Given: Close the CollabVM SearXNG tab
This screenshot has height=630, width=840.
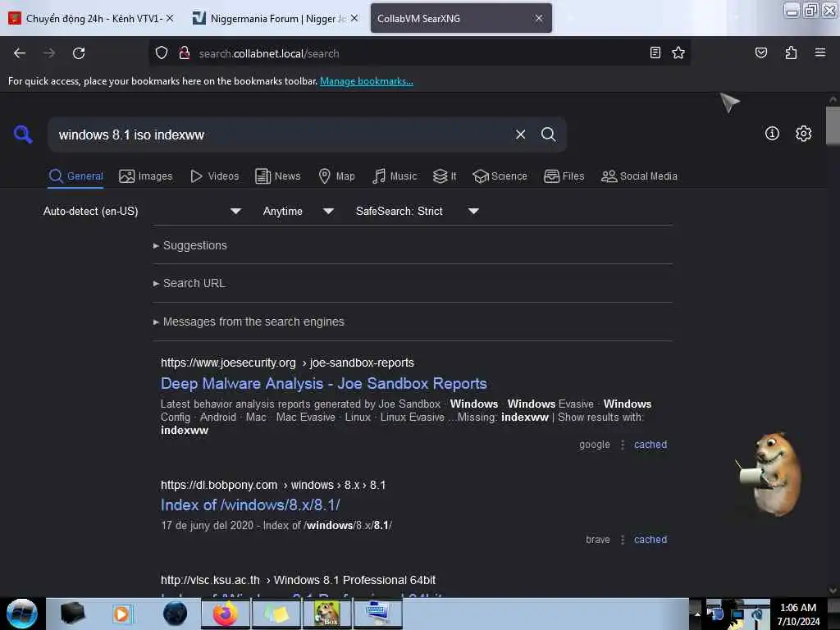Looking at the screenshot, I should point(538,18).
